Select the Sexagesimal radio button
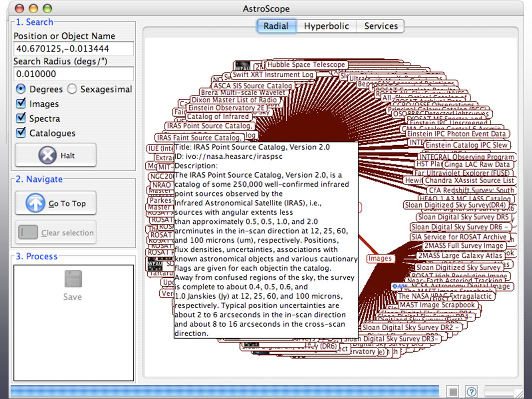 click(72, 89)
